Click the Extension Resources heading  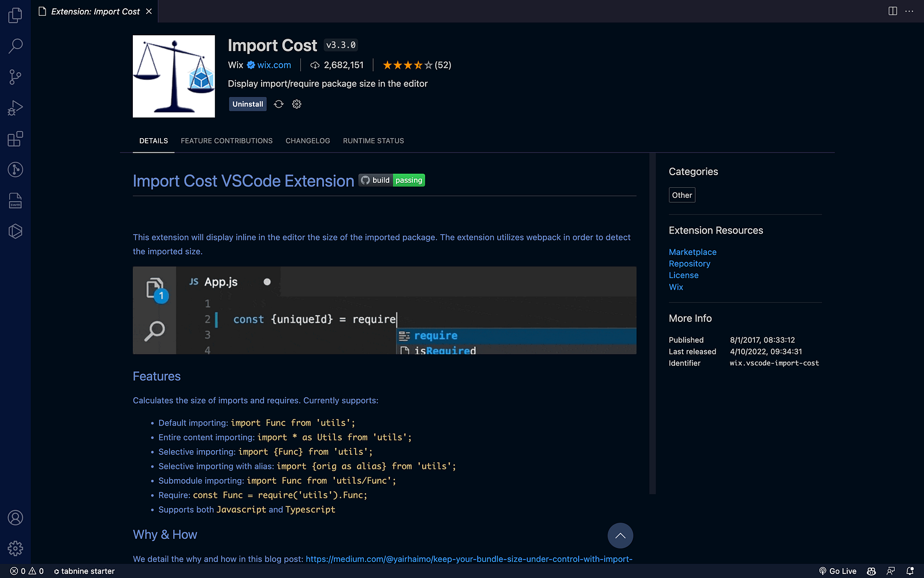(716, 231)
